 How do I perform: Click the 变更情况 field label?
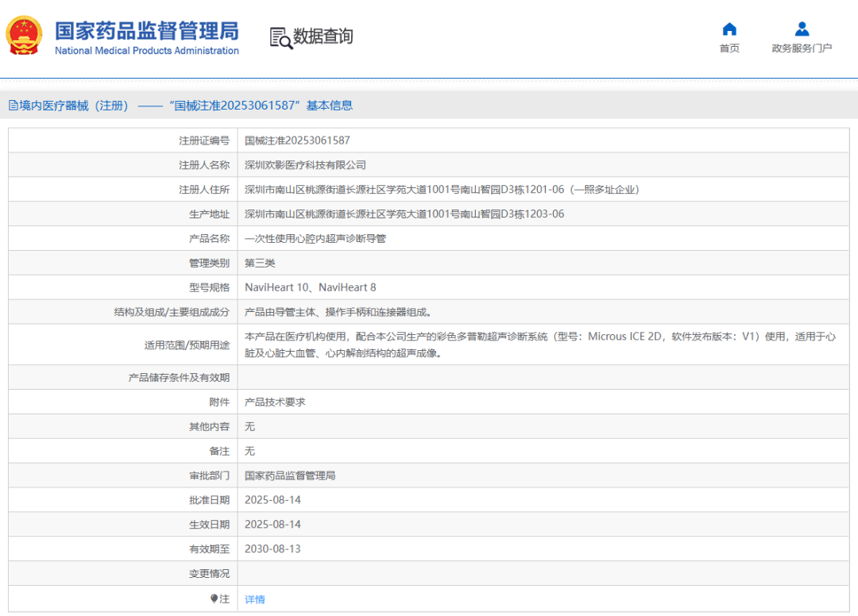(210, 573)
